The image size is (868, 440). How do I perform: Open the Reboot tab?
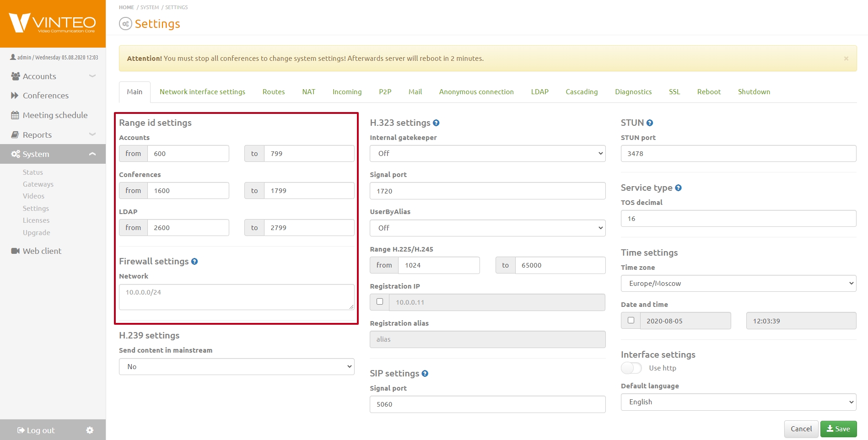click(x=709, y=92)
